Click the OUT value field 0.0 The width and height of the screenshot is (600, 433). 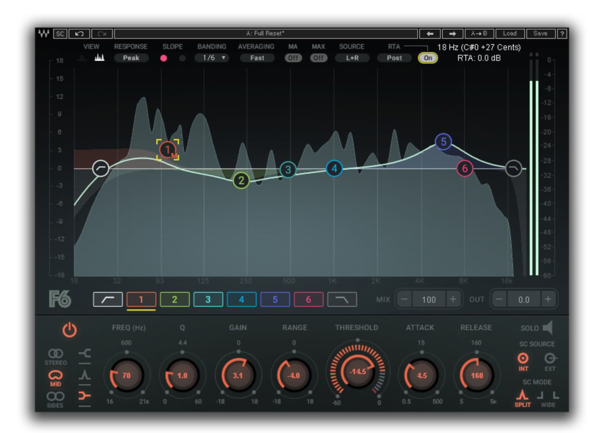click(x=524, y=300)
